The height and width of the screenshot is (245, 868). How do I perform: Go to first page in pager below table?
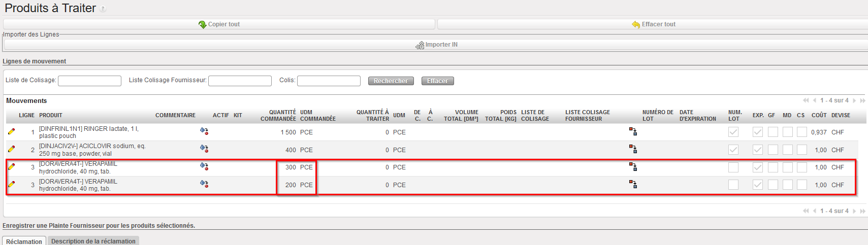coord(806,211)
